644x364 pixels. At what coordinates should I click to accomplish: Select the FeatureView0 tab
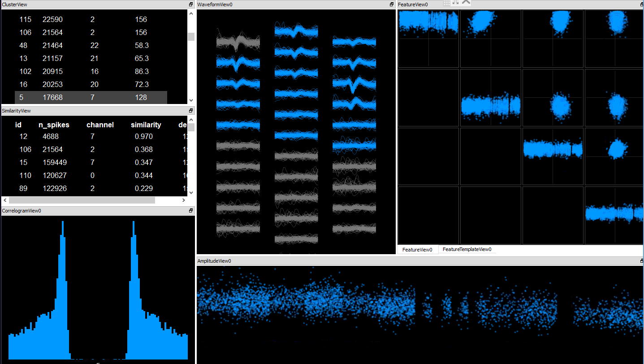[x=417, y=250]
